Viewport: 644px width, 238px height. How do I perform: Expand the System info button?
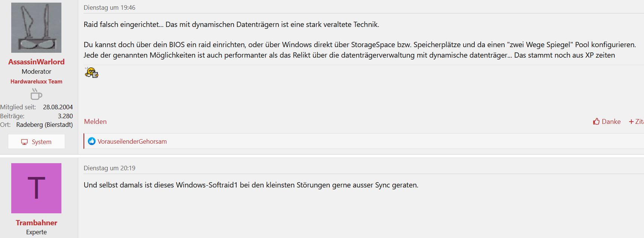coord(36,142)
